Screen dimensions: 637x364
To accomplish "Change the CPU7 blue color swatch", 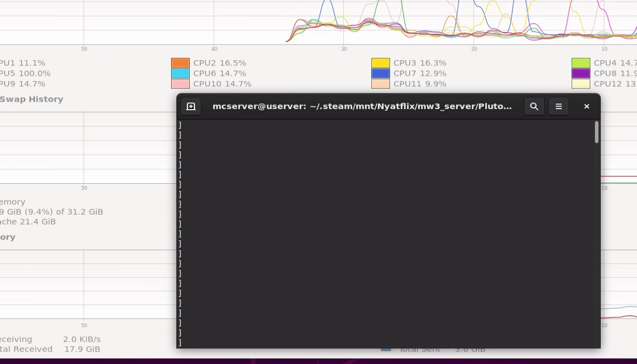I will pos(381,73).
